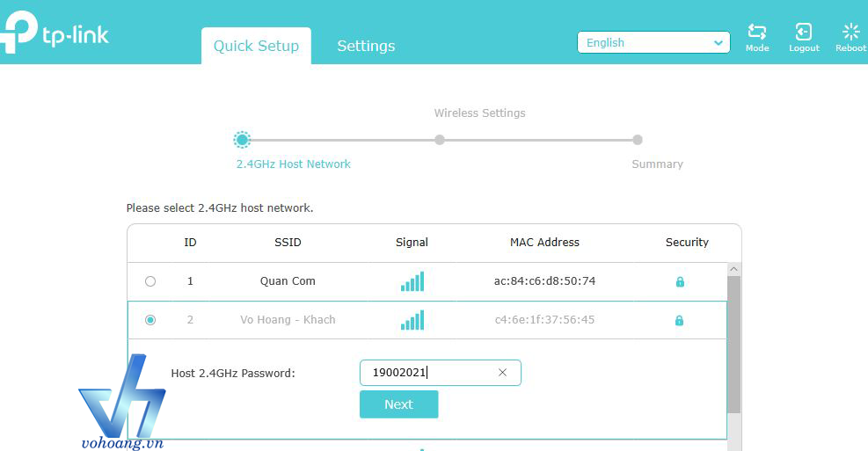
Task: Click the Quan Com SSID text
Action: [288, 281]
